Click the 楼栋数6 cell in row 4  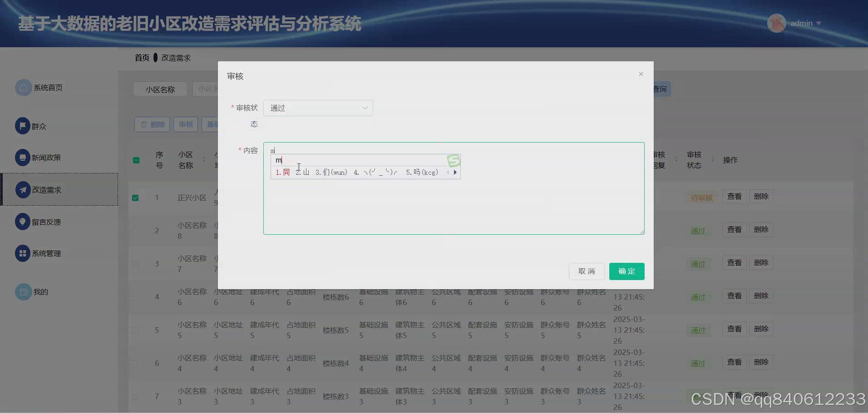(336, 297)
